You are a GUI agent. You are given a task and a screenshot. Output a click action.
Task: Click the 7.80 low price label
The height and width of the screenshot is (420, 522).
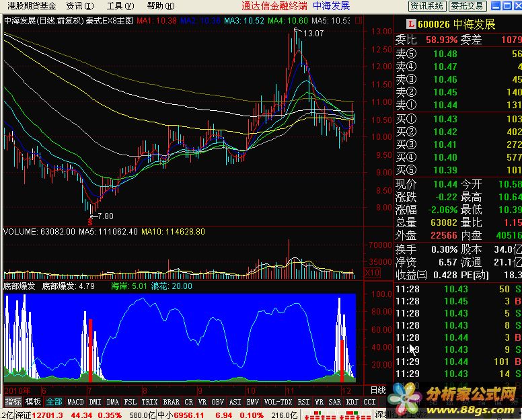[x=106, y=216]
